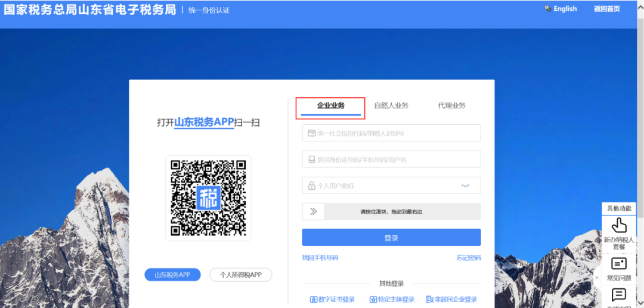The height and width of the screenshot is (308, 644).
Task: Click the English language icon
Action: point(547,9)
